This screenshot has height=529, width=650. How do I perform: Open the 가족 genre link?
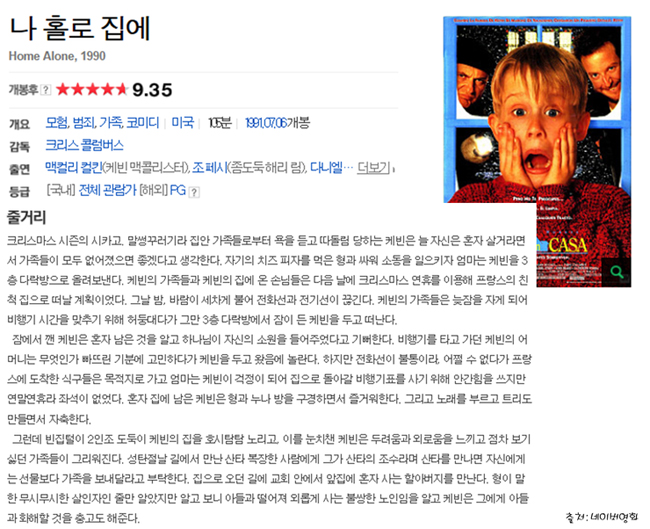[x=110, y=123]
